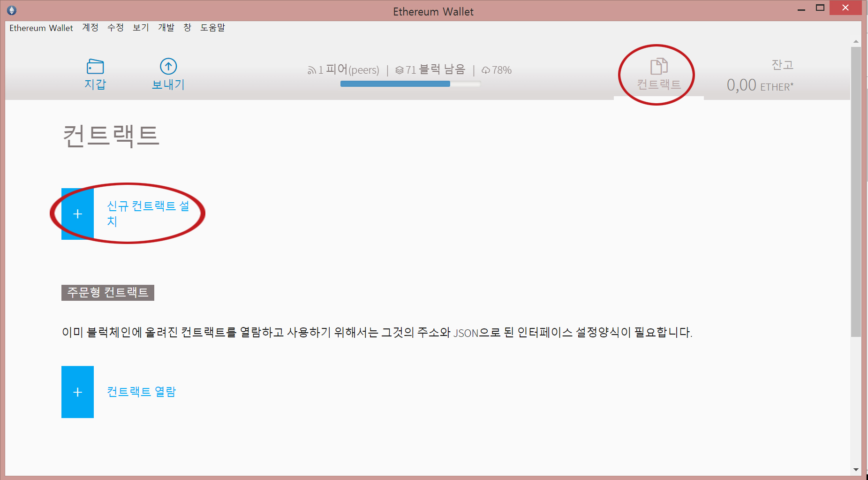Click the blue plus for 컨트랙트 열람
868x480 pixels.
(x=77, y=392)
